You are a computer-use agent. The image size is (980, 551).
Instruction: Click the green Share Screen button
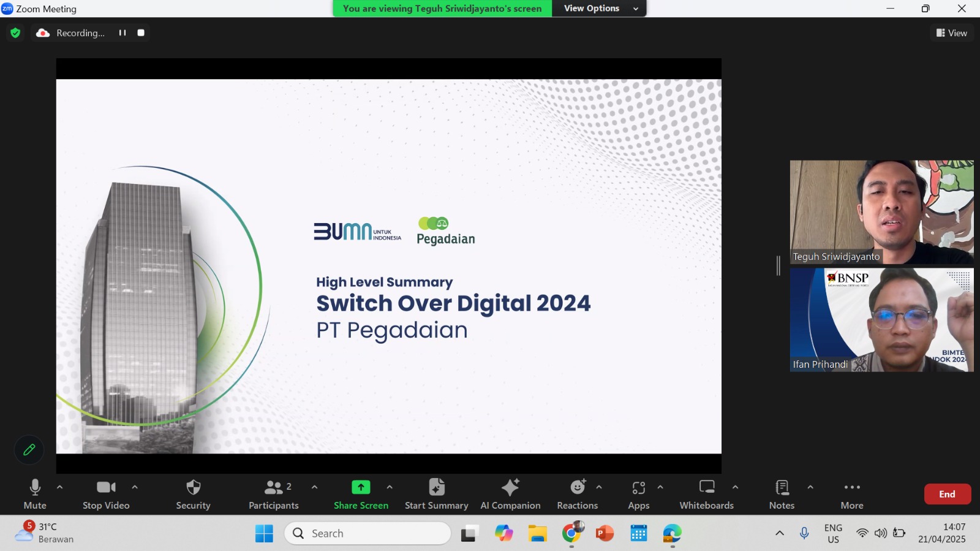click(x=361, y=494)
